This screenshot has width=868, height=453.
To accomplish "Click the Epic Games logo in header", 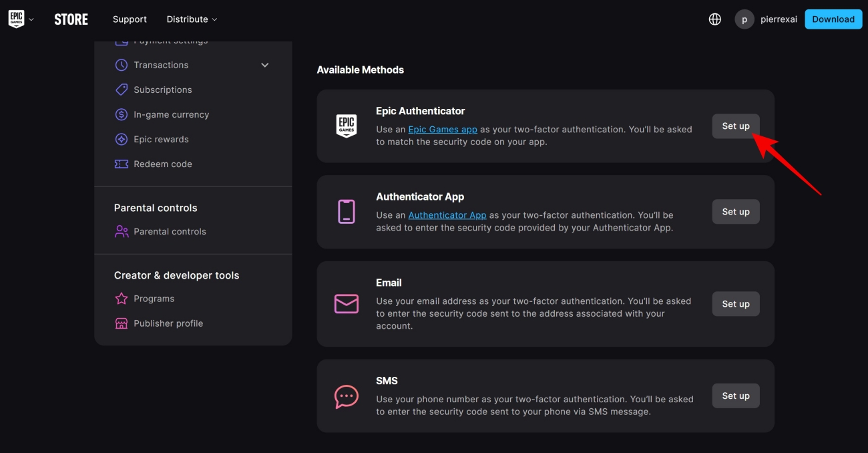I will click(x=16, y=19).
